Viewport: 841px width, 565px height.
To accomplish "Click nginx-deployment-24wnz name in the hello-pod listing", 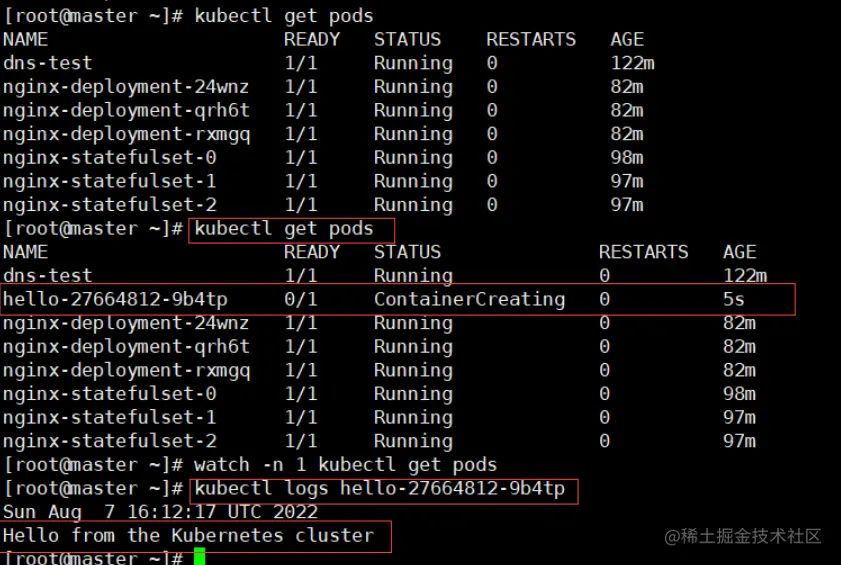I will click(x=126, y=323).
